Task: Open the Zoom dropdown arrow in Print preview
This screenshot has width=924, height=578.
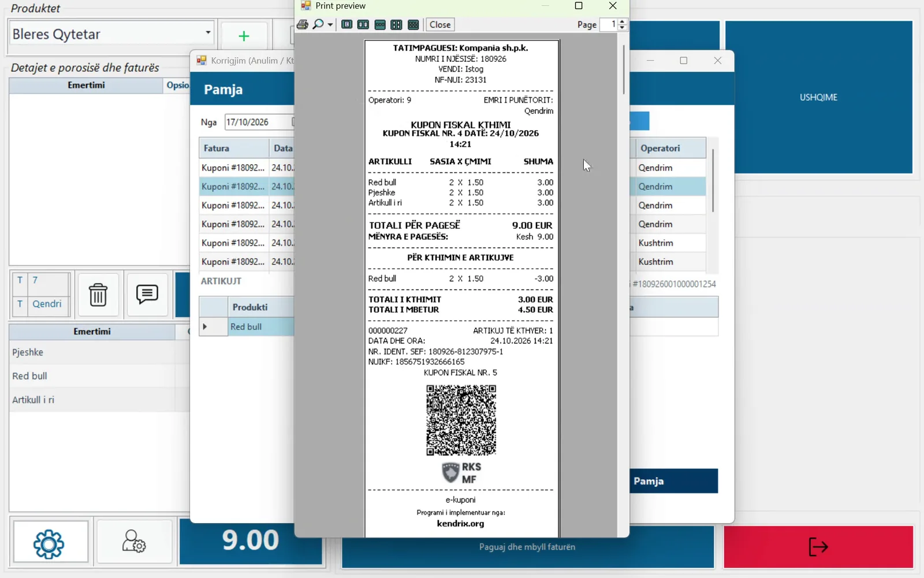Action: (x=330, y=25)
